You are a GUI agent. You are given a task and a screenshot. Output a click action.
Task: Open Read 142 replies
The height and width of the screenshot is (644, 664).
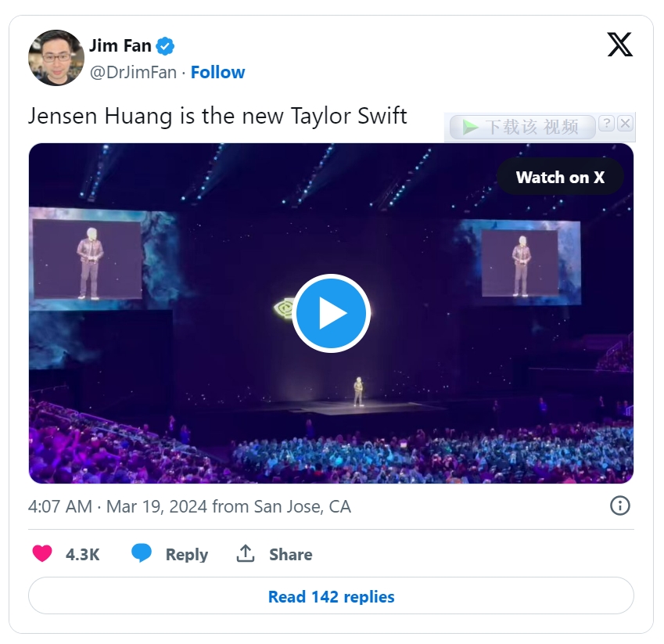[x=331, y=597]
